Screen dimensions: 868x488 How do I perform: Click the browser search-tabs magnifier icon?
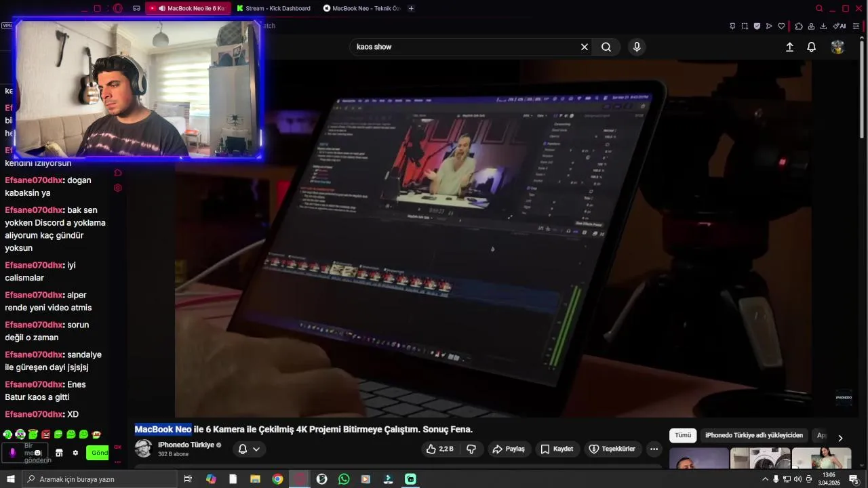819,8
